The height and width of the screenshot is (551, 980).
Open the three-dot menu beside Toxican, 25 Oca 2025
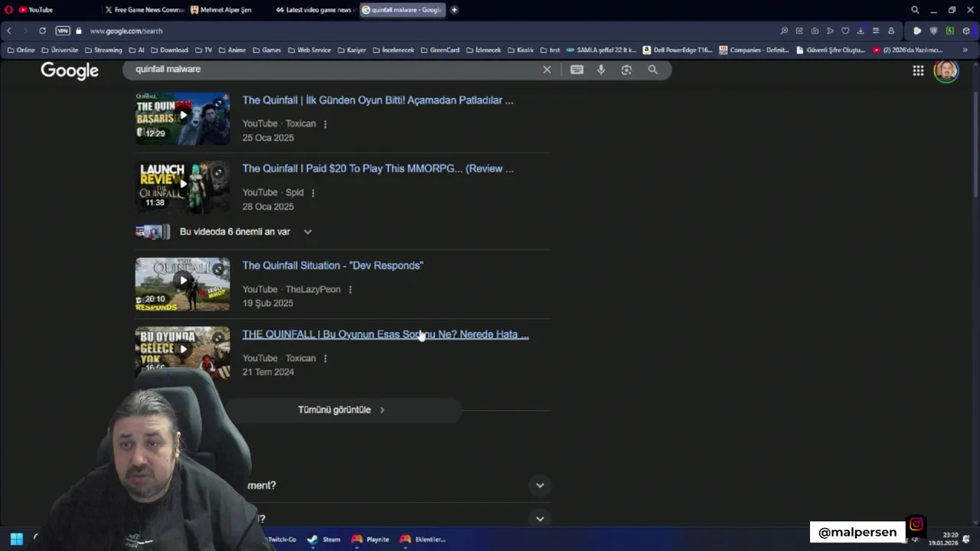[x=325, y=124]
